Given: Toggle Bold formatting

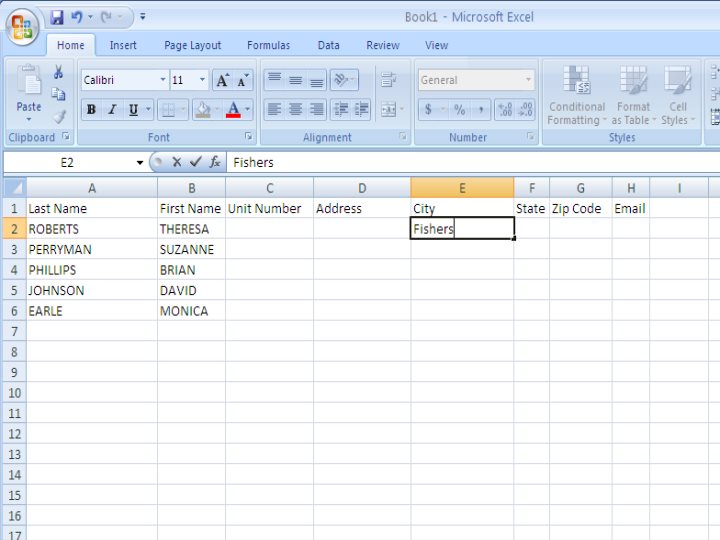Looking at the screenshot, I should [x=91, y=109].
